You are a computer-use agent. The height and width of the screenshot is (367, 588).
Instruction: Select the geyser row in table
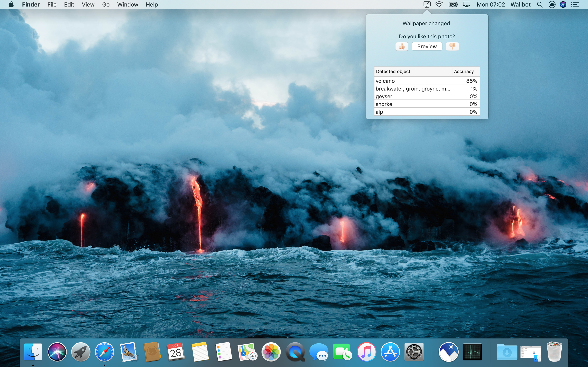pyautogui.click(x=427, y=96)
